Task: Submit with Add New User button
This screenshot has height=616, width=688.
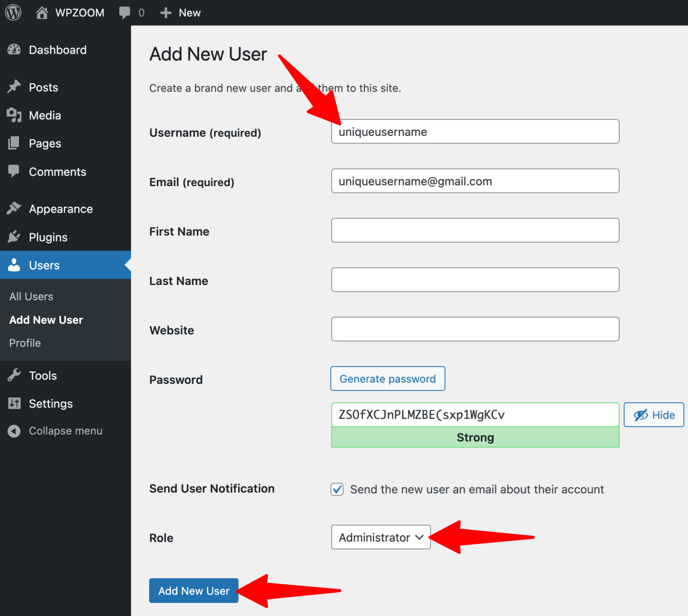Action: click(193, 591)
